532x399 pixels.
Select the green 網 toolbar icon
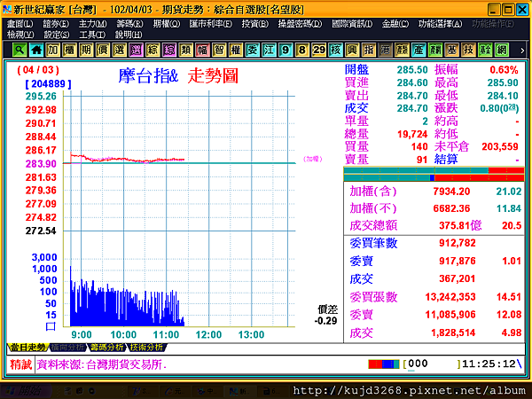502,51
